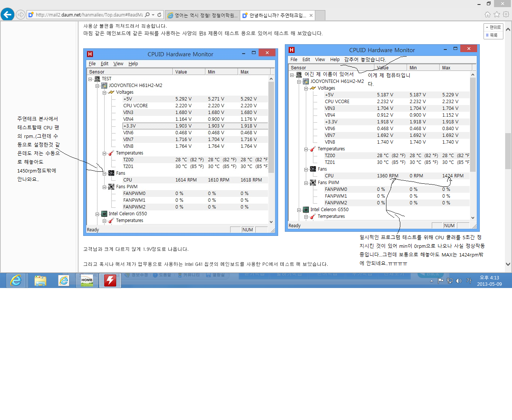Click the thermometer icon under Voltages in right HWMonitor
Image resolution: width=512 pixels, height=420 pixels.
pos(313,149)
